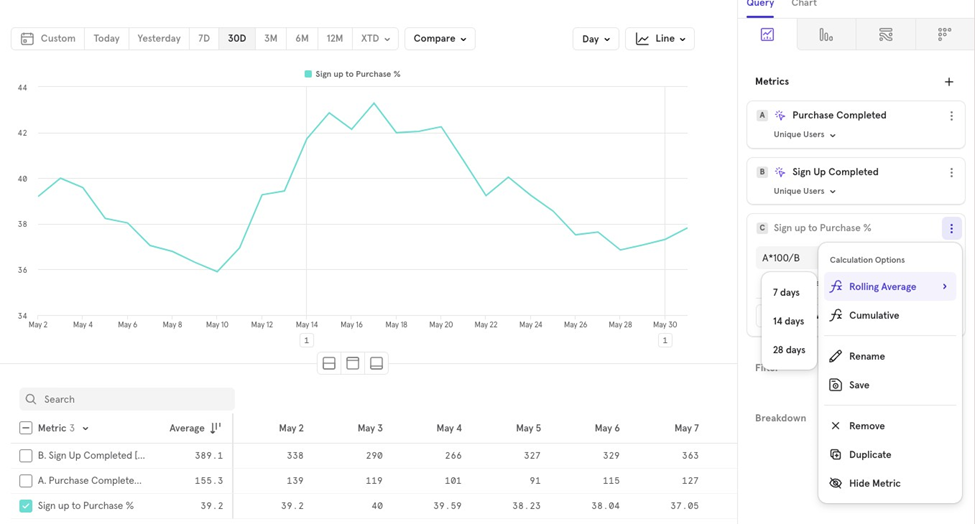The image size is (975, 524).
Task: Click the split chart-and-table layout icon
Action: point(329,363)
